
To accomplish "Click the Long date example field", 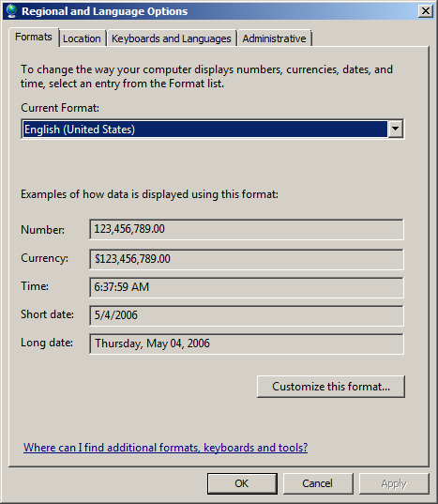I will [x=247, y=344].
